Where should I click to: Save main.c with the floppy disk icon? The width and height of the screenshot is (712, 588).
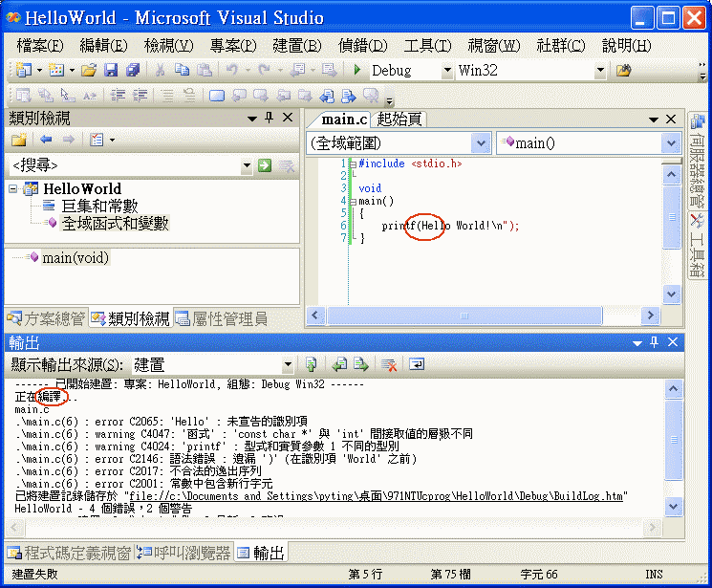111,70
